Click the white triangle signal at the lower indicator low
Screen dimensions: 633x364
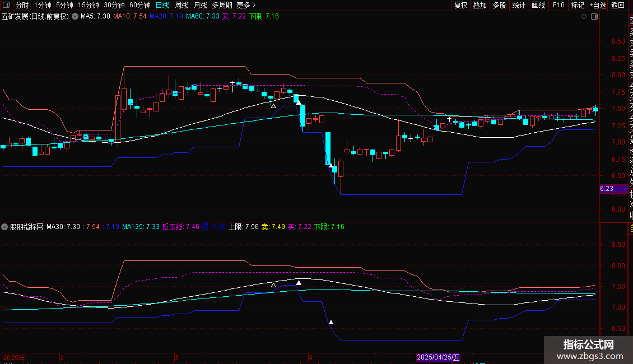[x=331, y=322]
